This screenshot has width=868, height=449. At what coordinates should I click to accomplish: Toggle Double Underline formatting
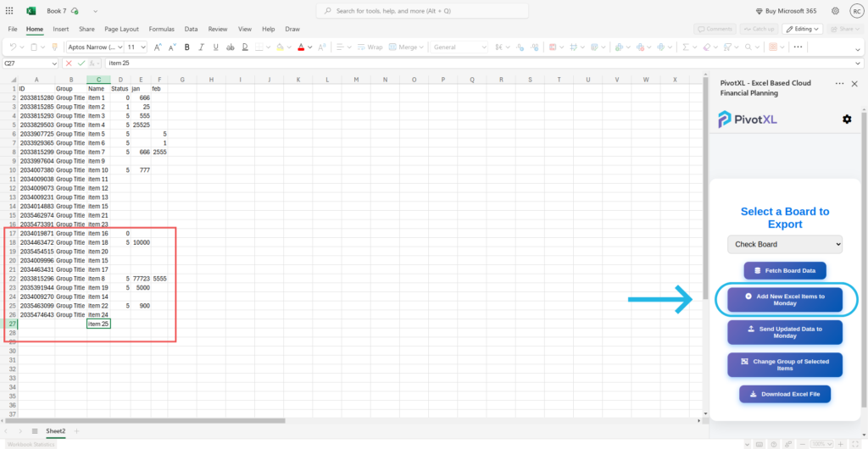click(x=245, y=47)
